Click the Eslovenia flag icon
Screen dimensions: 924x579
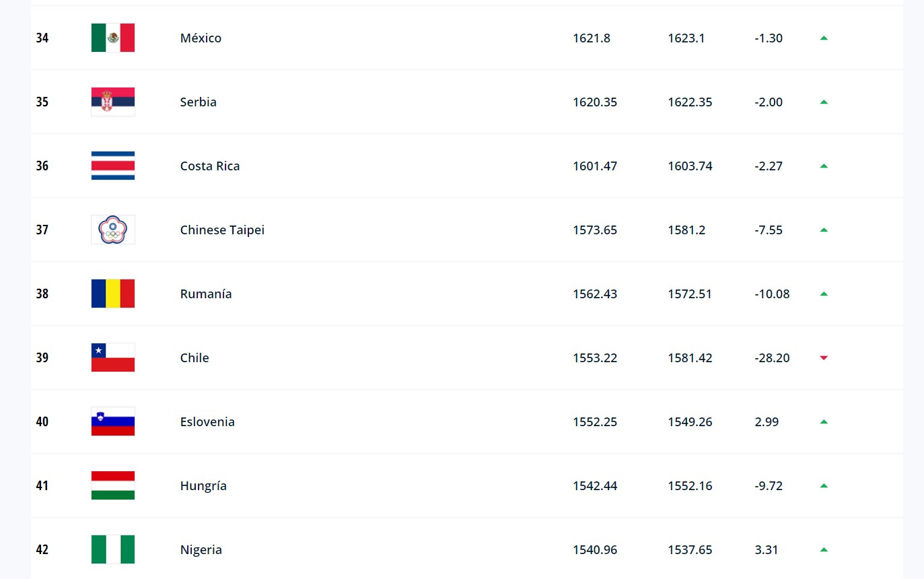click(113, 421)
